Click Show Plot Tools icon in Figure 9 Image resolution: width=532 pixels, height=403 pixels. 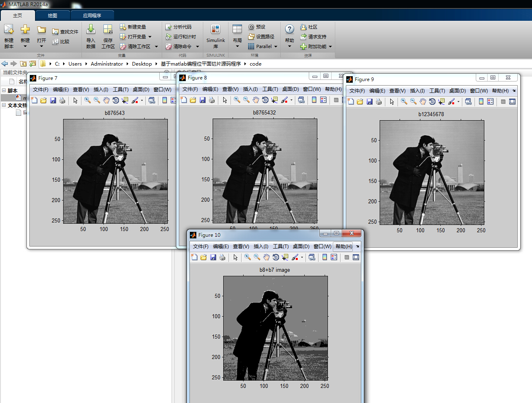coord(512,101)
